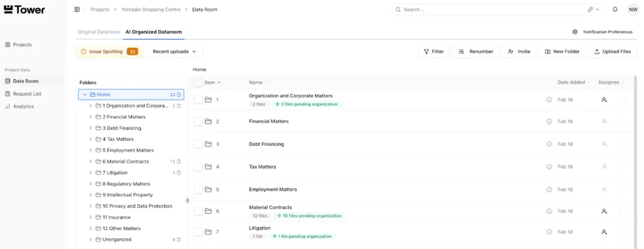Collapse the Home folder tree
Viewport: 644px width, 249px height.
[x=85, y=95]
